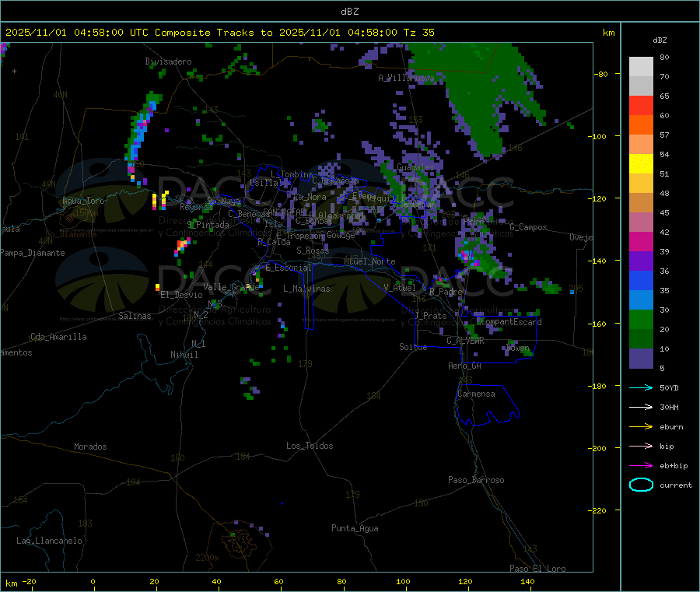Click the 'Pampa_Diamante' map label

pyautogui.click(x=32, y=253)
